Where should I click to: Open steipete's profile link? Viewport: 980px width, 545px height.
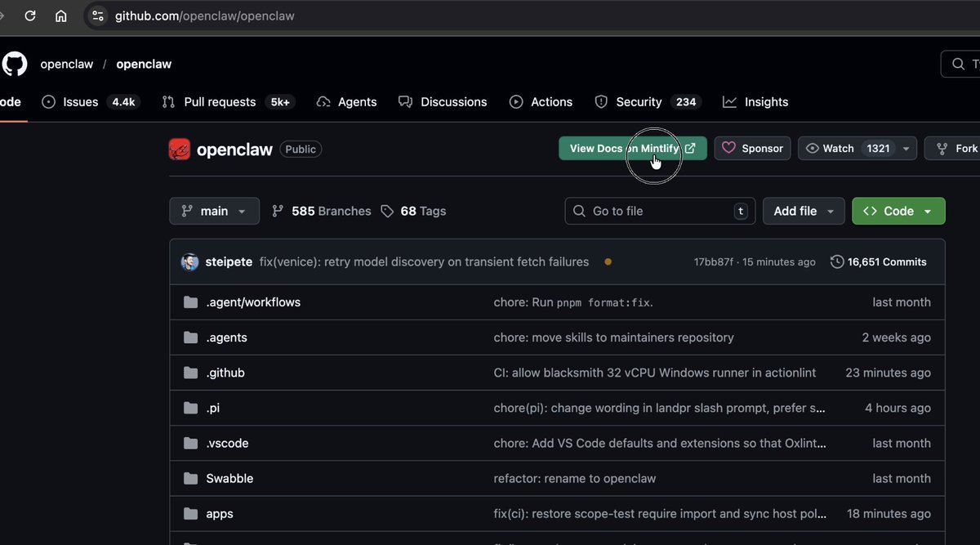pos(229,262)
